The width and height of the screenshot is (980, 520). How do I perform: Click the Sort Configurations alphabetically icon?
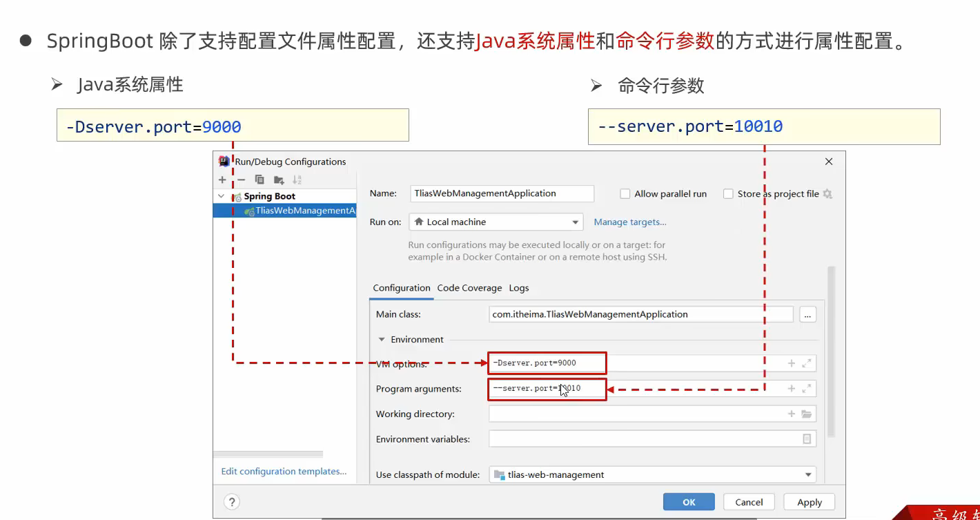point(297,180)
